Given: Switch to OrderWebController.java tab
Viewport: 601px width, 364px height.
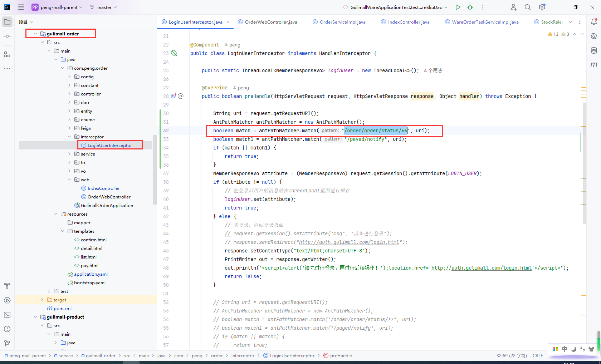Looking at the screenshot, I should point(268,22).
